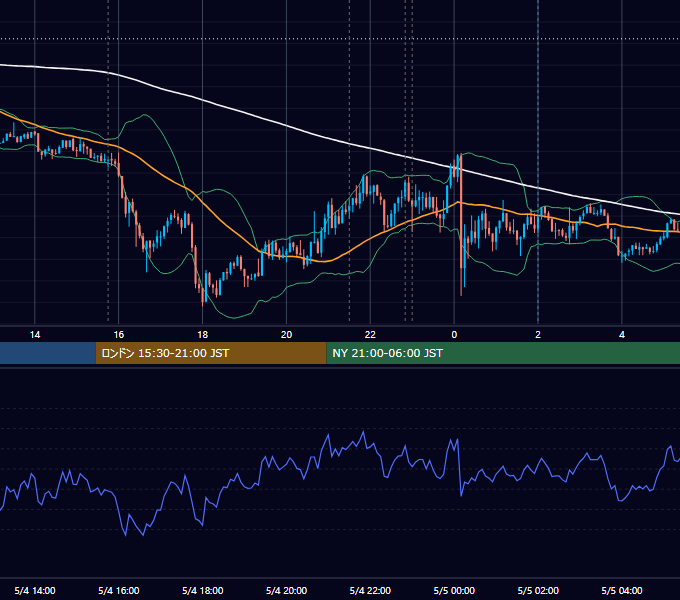Select the NY 21:00-06:00 JST session bar
Screen dimensions: 680x600
click(503, 353)
